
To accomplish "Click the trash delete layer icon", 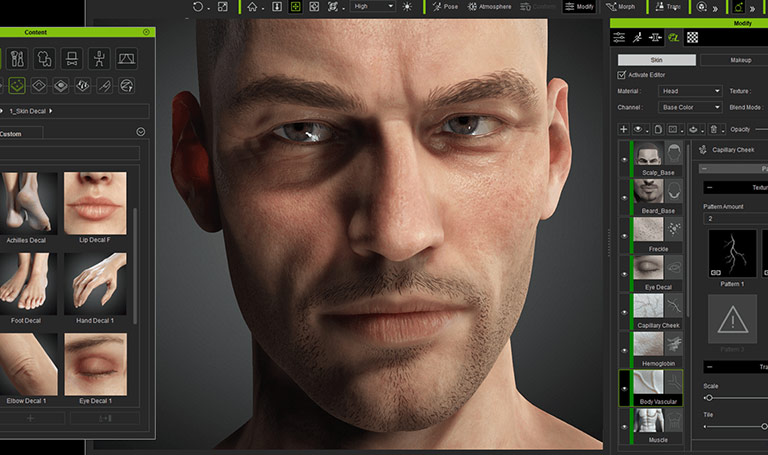I will [713, 129].
